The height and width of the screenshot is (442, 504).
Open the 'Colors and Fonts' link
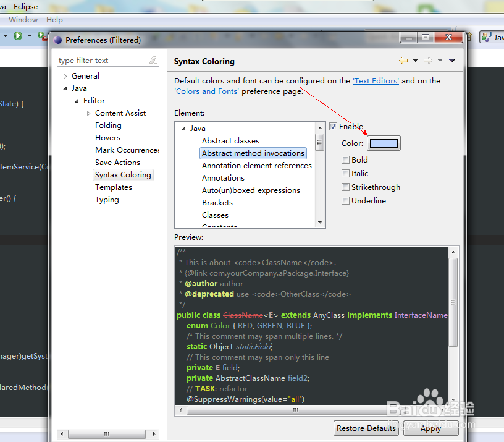tap(206, 91)
